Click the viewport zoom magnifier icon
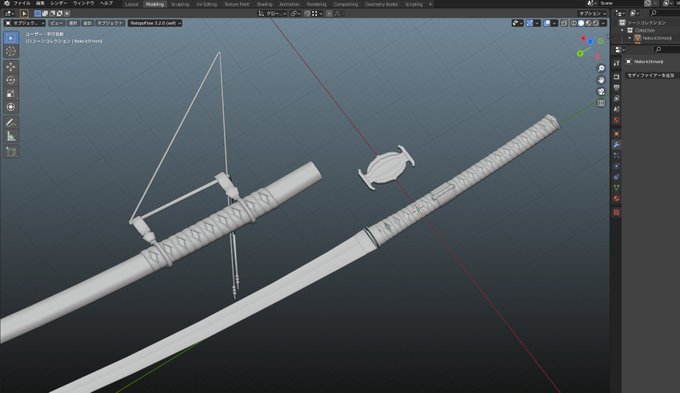Screen dimensions: 680x393 601,69
